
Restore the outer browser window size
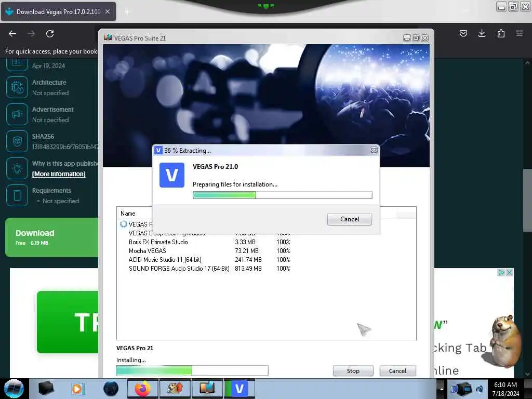click(x=513, y=6)
